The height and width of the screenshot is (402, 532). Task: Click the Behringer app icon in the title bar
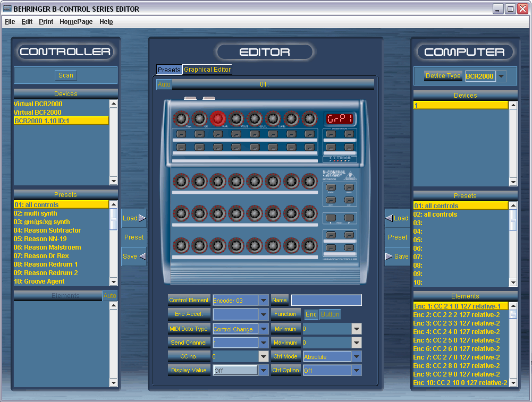click(x=7, y=8)
